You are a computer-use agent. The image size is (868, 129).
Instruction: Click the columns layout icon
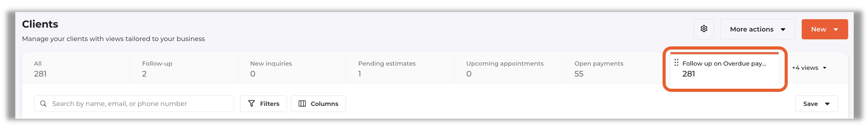[302, 103]
